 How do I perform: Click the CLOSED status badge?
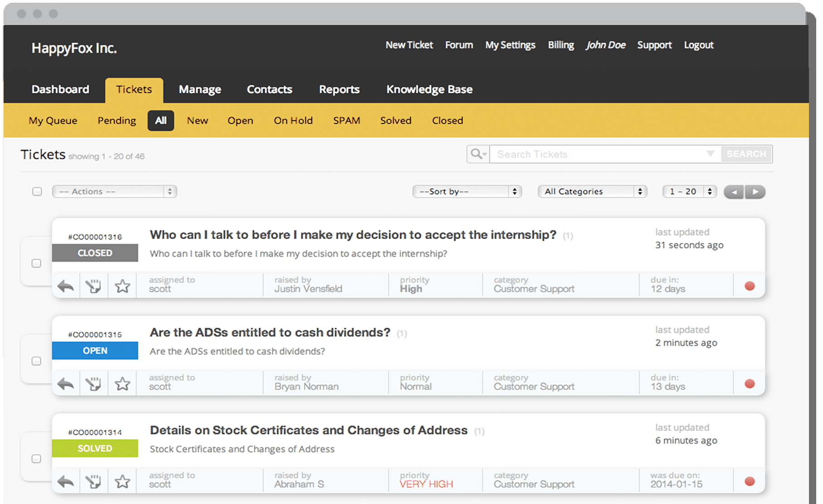[95, 253]
